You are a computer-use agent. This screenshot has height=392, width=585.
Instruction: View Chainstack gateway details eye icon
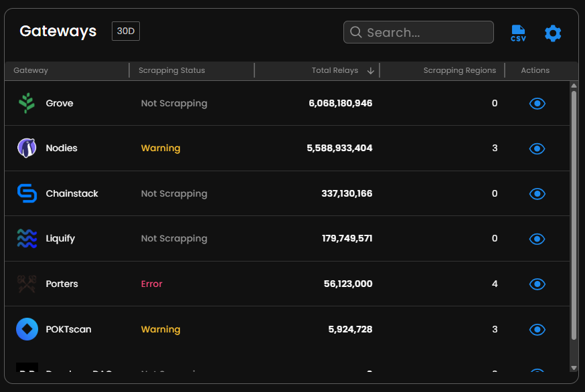537,193
